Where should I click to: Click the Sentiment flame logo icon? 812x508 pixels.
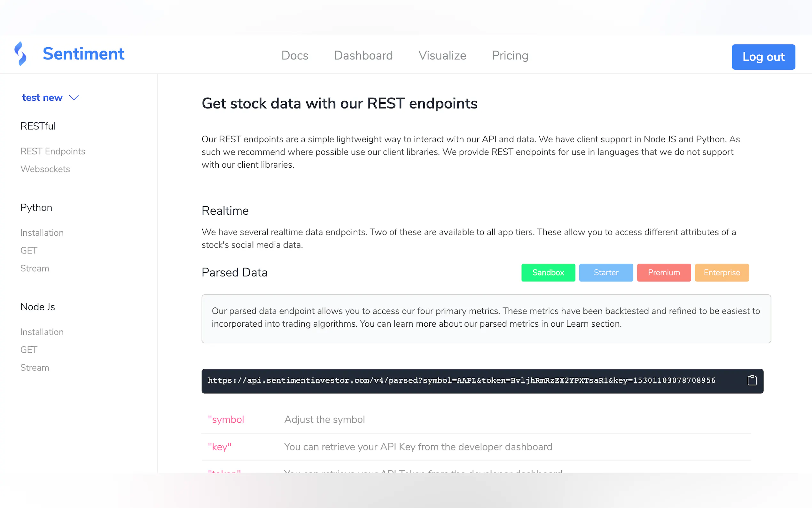[x=20, y=54]
